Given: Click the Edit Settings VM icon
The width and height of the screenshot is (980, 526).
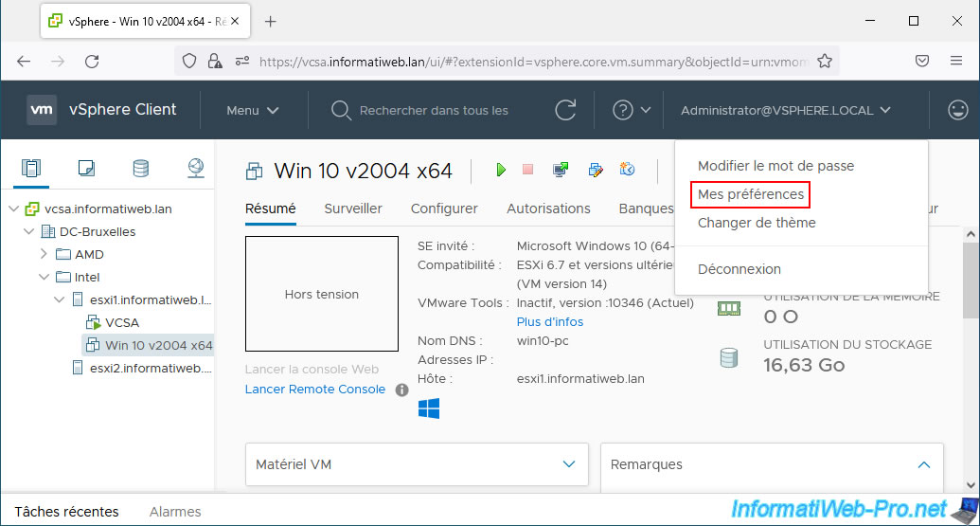Looking at the screenshot, I should click(595, 170).
